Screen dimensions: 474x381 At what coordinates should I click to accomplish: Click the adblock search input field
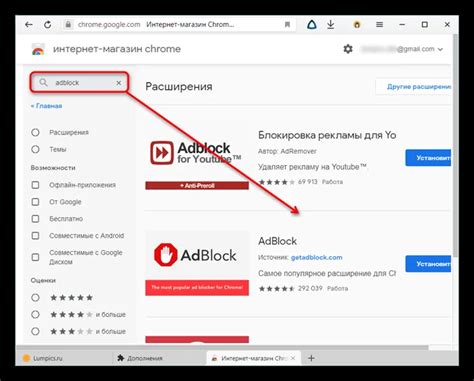(80, 82)
